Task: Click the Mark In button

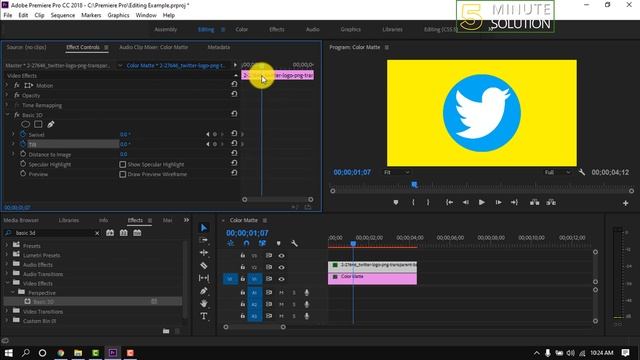Action: tap(413, 202)
